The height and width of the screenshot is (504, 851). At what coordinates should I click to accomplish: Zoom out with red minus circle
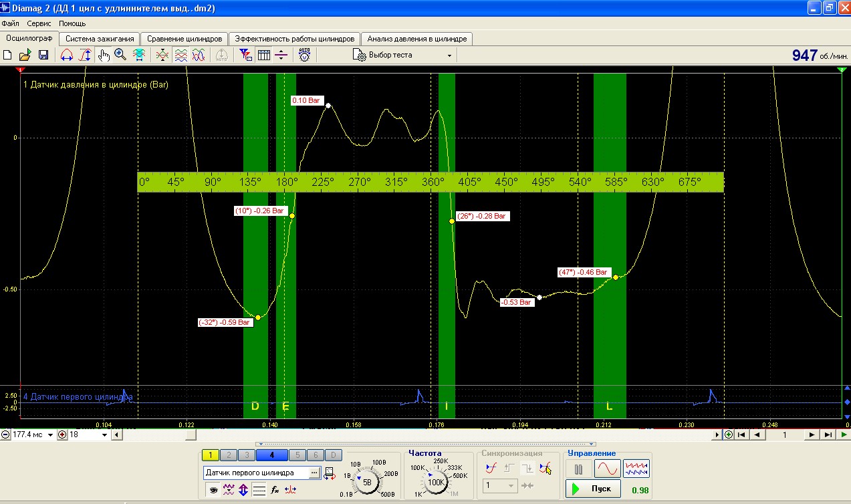point(5,434)
